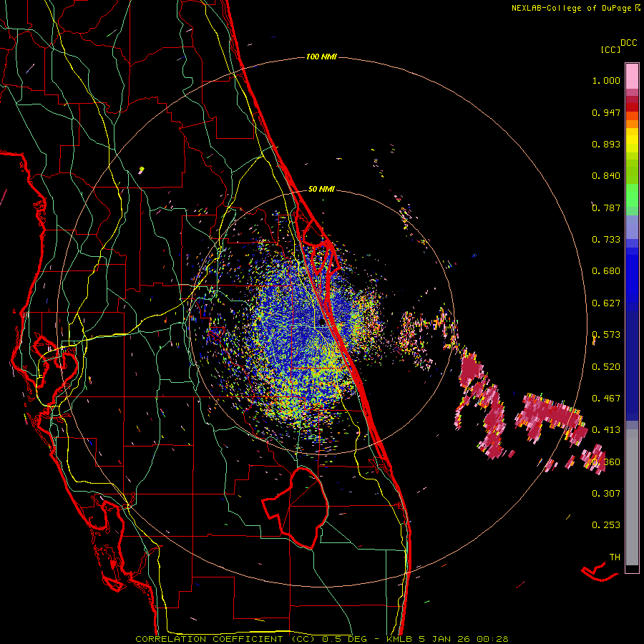Click the Lake Okeechobee outline on the map
The image size is (644, 644).
(296, 508)
